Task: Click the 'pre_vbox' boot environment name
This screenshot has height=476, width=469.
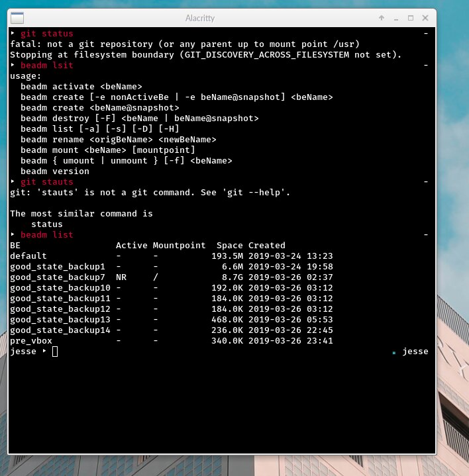Action: (31, 341)
